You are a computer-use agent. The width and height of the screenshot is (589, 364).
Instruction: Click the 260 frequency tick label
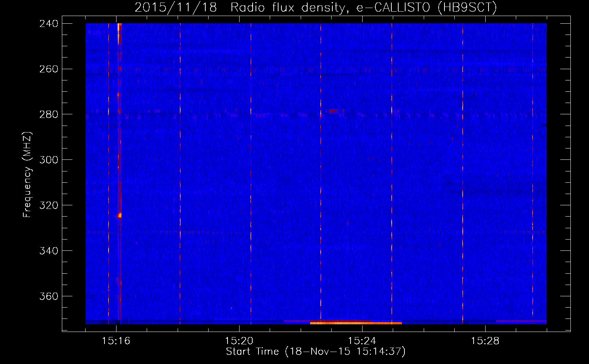[x=49, y=69]
